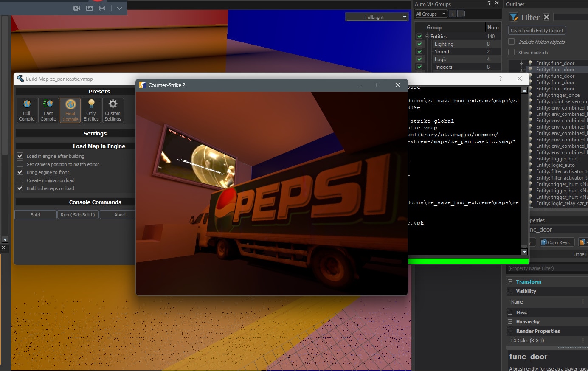Open the Fullbright render mode dropdown
Screen dimensions: 588x371
(x=377, y=17)
